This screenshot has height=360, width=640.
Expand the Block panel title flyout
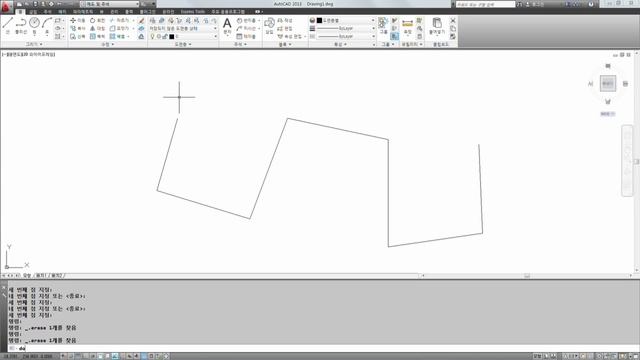pyautogui.click(x=284, y=44)
